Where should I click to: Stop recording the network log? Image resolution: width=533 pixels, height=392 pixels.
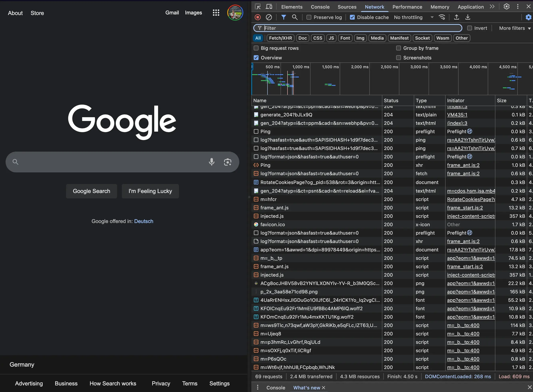pyautogui.click(x=258, y=17)
